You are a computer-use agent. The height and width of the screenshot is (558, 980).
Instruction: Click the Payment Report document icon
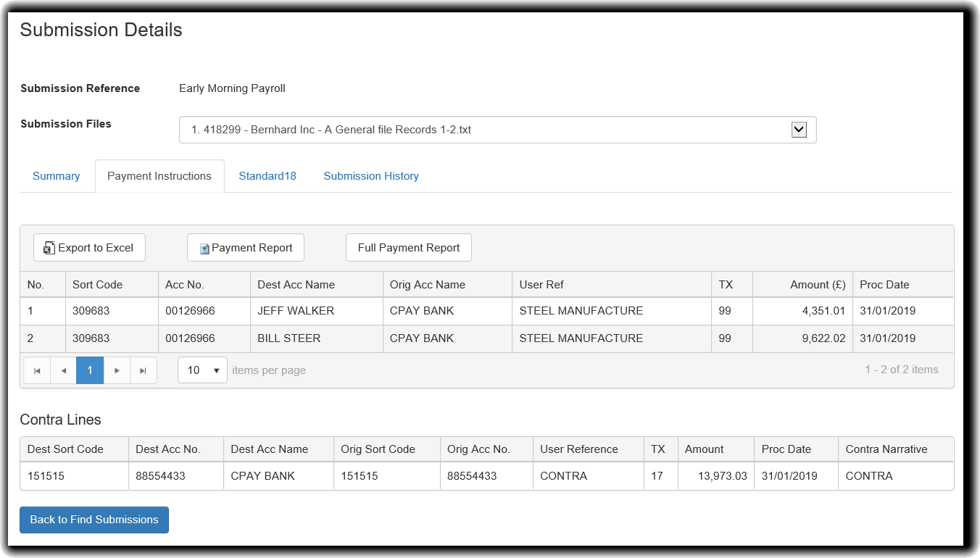[204, 249]
